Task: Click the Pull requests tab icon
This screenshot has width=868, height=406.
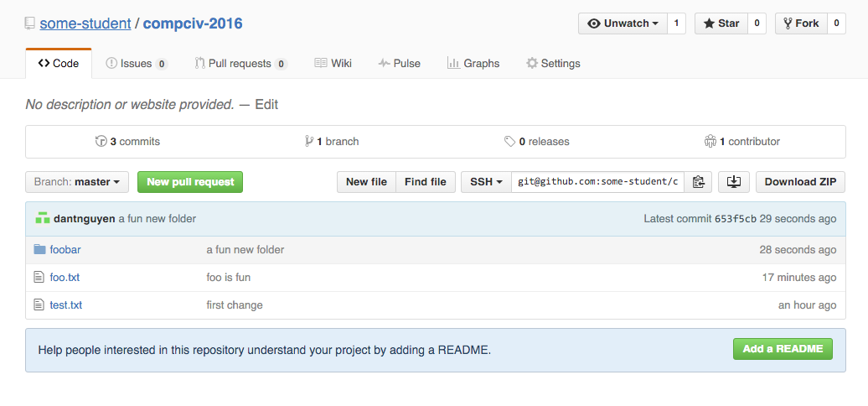Action: click(200, 64)
